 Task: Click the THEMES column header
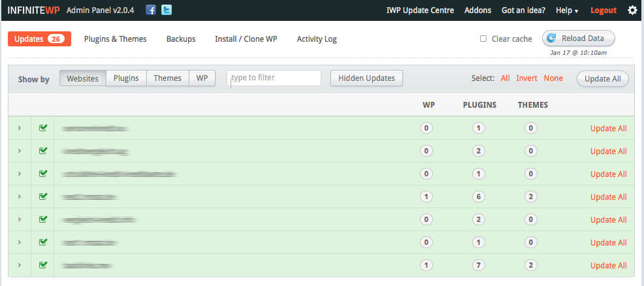533,105
